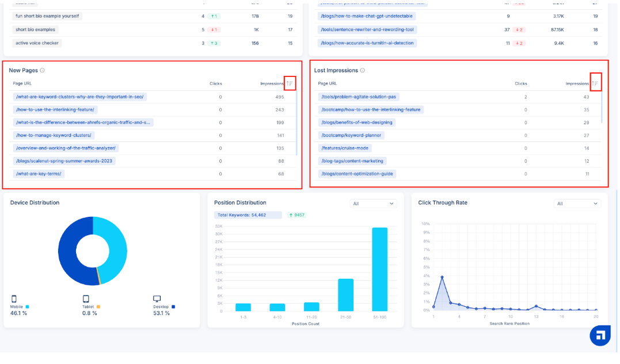Click the /blogs/benefits-of-web-designing URL

pos(356,122)
